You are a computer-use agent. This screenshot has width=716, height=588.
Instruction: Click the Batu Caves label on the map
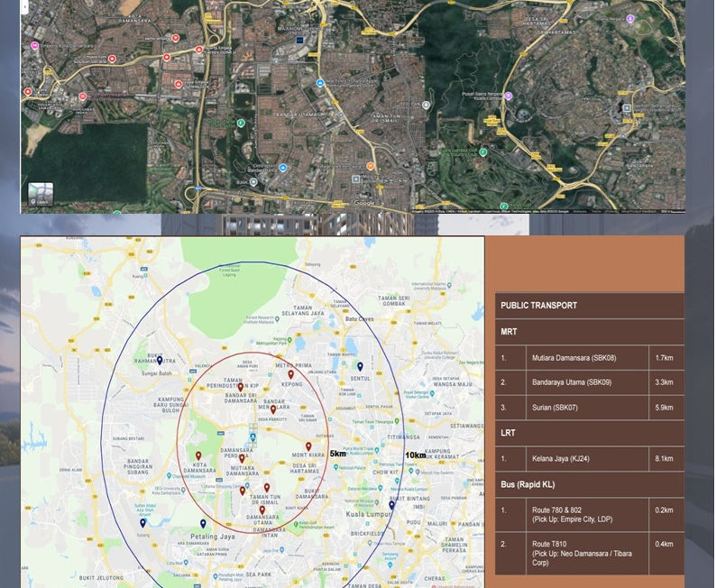360,318
